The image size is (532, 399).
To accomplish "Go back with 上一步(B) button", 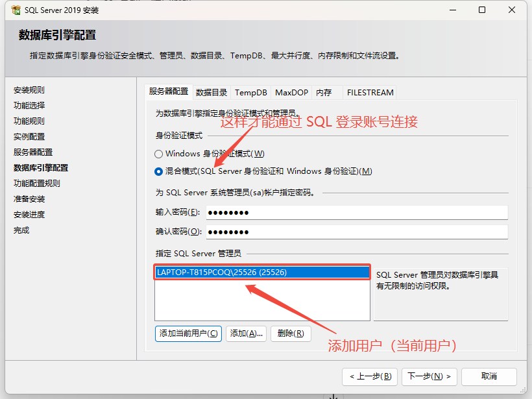I will coord(370,376).
